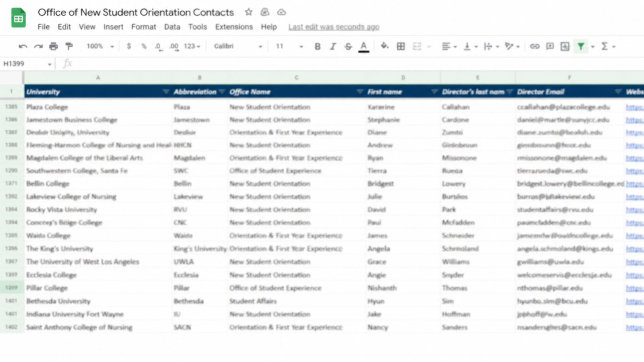Open 'Last edit was seconds ago' history

(334, 27)
